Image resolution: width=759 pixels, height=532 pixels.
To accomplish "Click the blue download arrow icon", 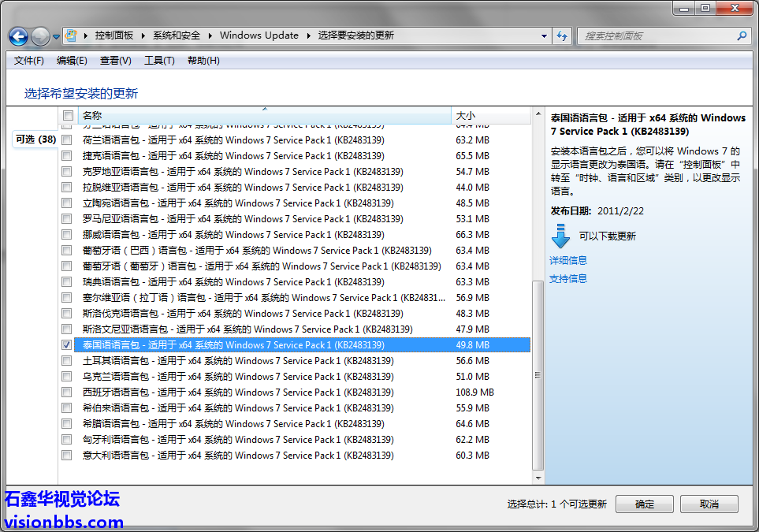I will 560,236.
